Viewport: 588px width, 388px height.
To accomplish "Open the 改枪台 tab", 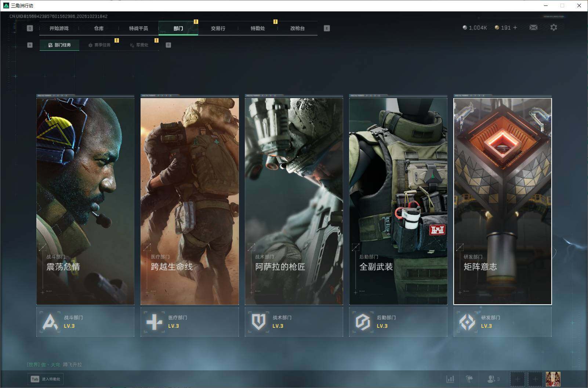I will (297, 28).
